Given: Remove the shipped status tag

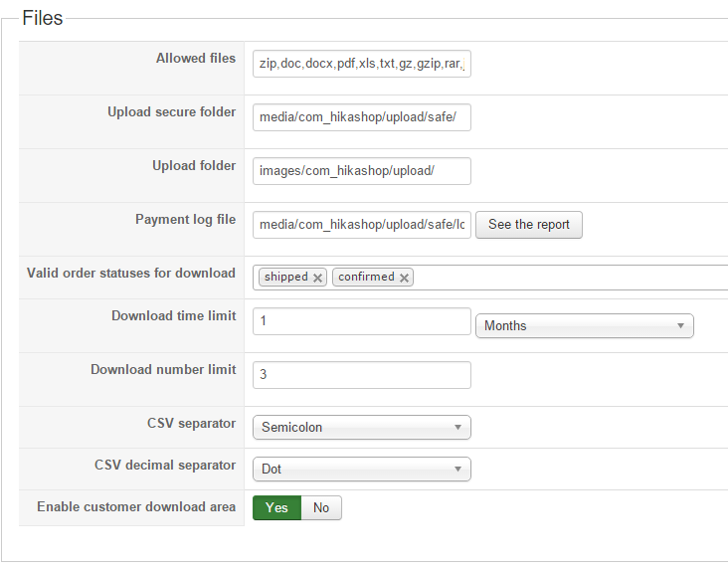Looking at the screenshot, I should 318,278.
